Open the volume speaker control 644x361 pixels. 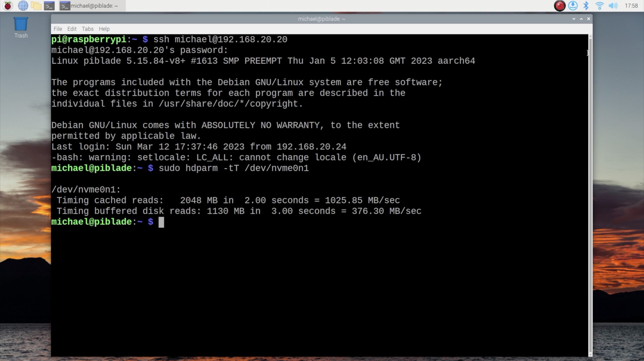click(x=613, y=6)
